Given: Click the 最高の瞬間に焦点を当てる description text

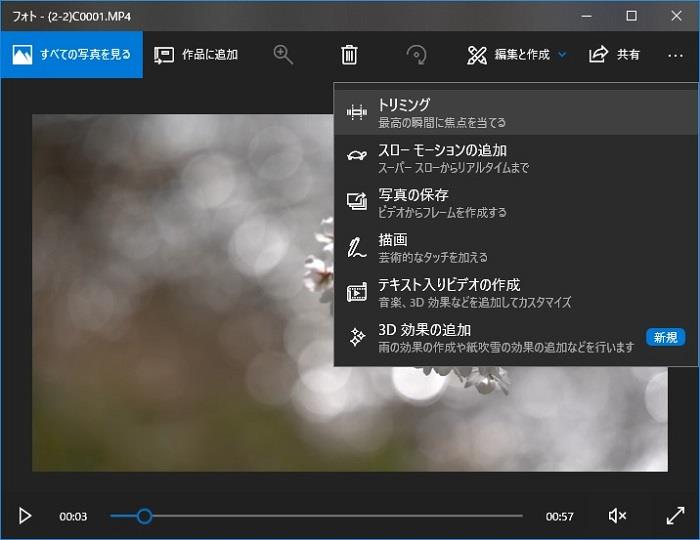Looking at the screenshot, I should click(x=442, y=123).
